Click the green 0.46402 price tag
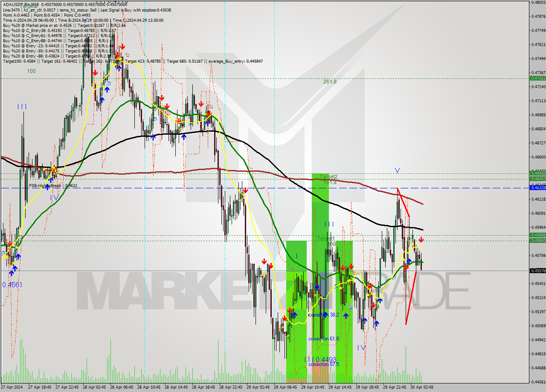The width and height of the screenshot is (546, 392). (537, 179)
